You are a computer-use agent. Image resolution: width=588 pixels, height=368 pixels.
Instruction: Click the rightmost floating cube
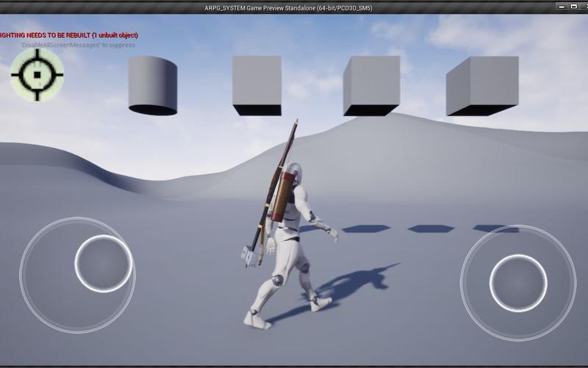point(483,85)
